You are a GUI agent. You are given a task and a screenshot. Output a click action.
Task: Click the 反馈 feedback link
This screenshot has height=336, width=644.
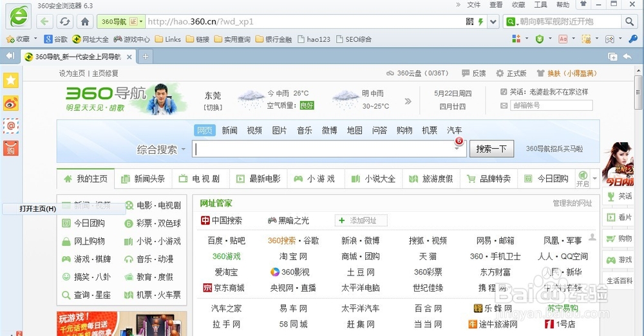[x=474, y=73]
